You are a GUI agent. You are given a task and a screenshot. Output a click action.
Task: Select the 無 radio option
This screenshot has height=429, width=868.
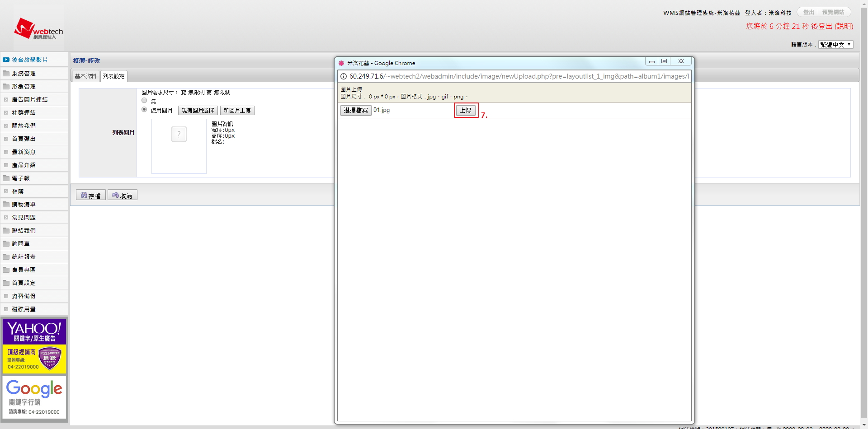pyautogui.click(x=144, y=101)
